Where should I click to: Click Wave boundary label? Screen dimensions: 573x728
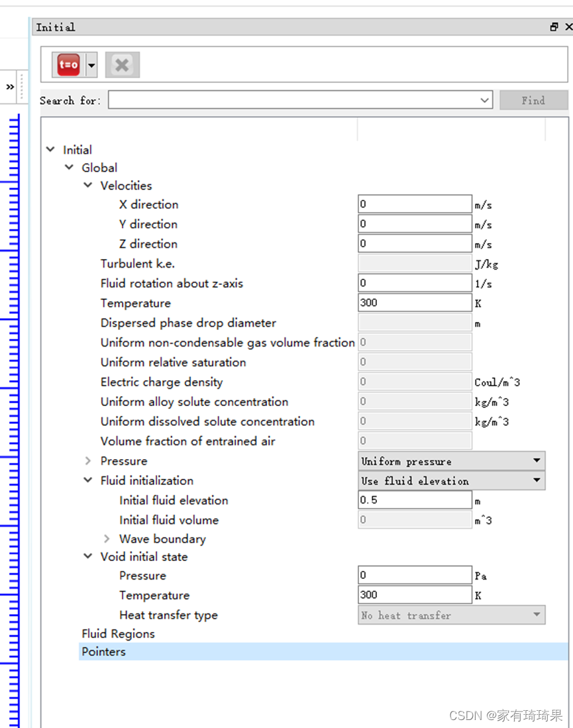coord(162,539)
